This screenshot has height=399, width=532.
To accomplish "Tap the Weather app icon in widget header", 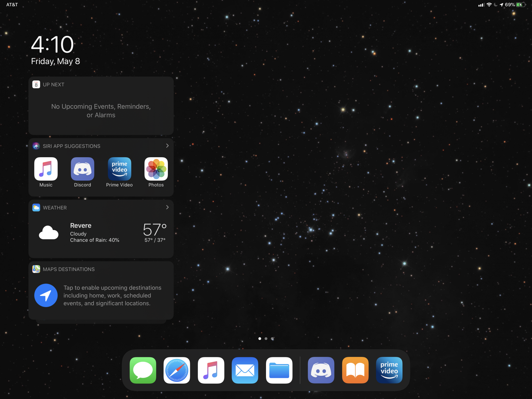I will point(36,207).
